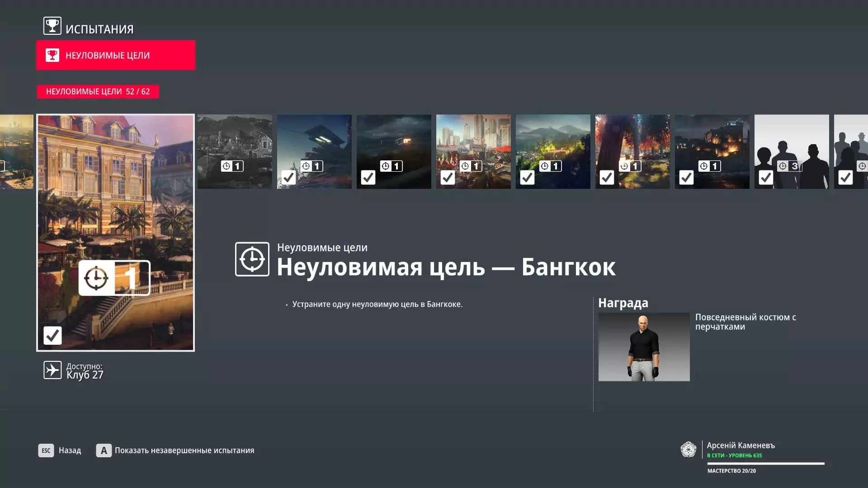
Task: Click the airplane icon next to Клуб 27
Action: (52, 370)
